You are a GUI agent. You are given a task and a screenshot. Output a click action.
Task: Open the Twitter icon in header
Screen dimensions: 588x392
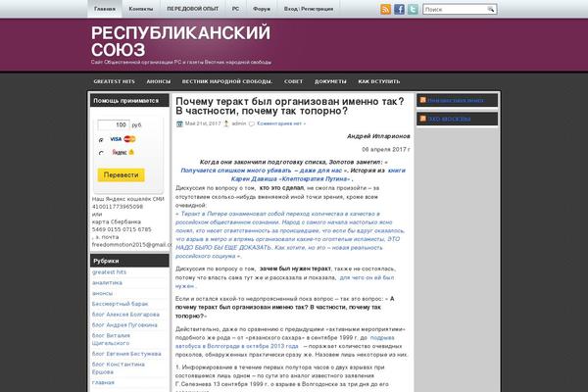tap(413, 9)
